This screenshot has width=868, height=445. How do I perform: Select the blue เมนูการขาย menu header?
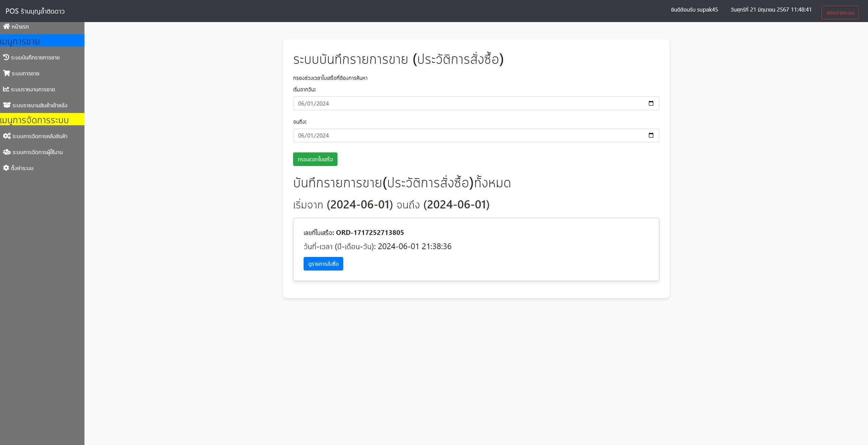click(x=42, y=41)
